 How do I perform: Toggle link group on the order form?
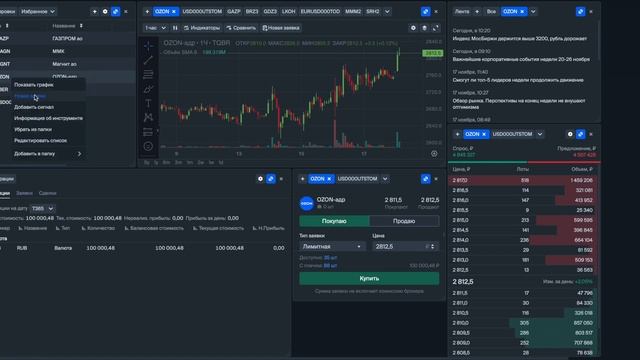[x=425, y=179]
